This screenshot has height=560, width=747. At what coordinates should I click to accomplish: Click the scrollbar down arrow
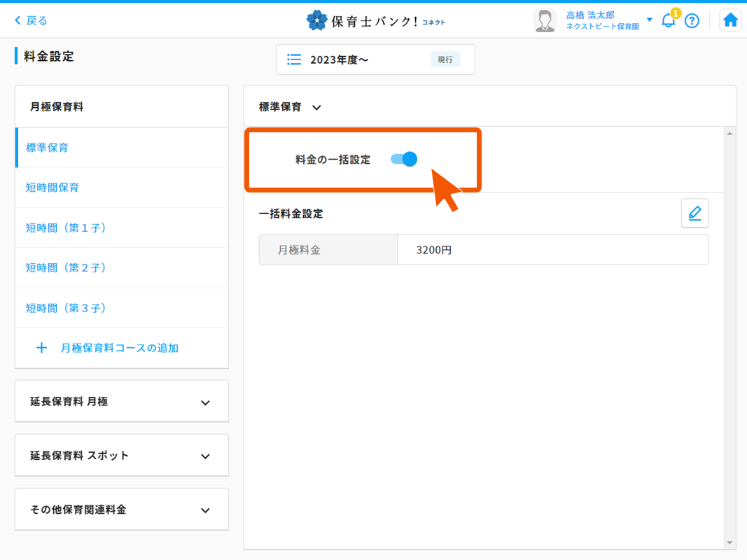pos(729,543)
